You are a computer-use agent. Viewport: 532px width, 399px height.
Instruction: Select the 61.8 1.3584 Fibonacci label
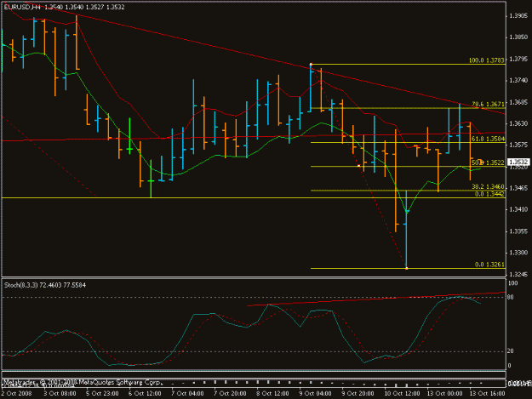[x=488, y=139]
